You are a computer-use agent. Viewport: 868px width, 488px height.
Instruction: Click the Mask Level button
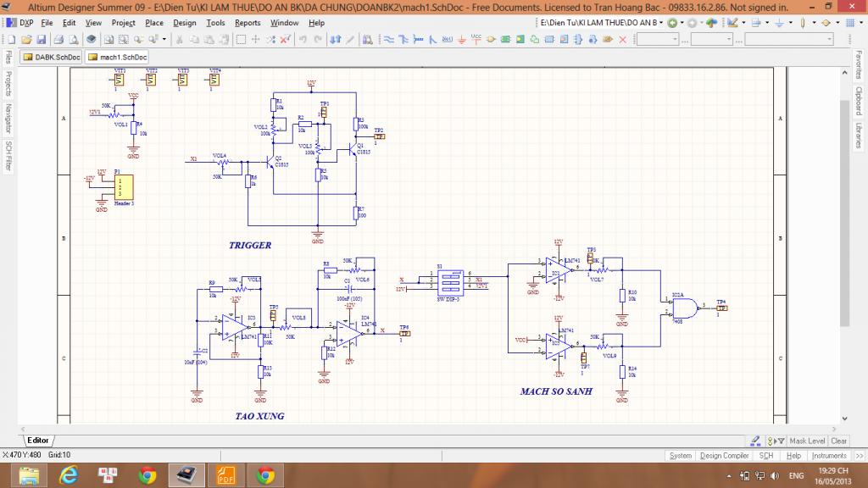(x=806, y=441)
